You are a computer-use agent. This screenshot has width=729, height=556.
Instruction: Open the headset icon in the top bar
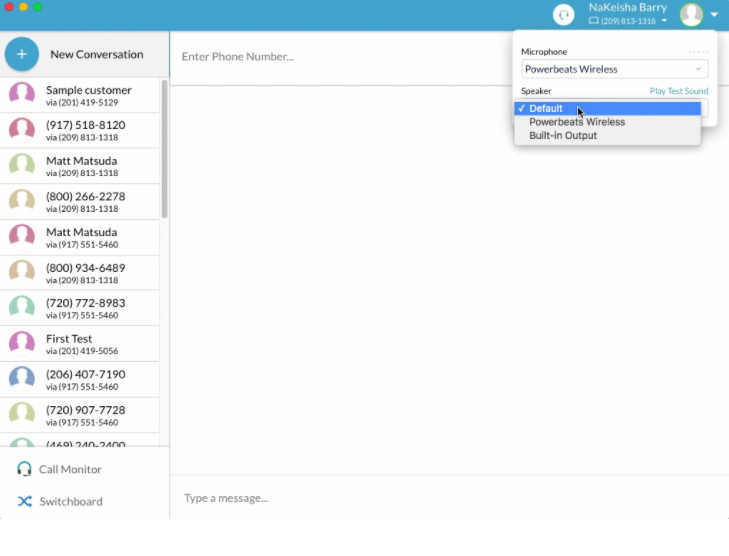pos(563,15)
